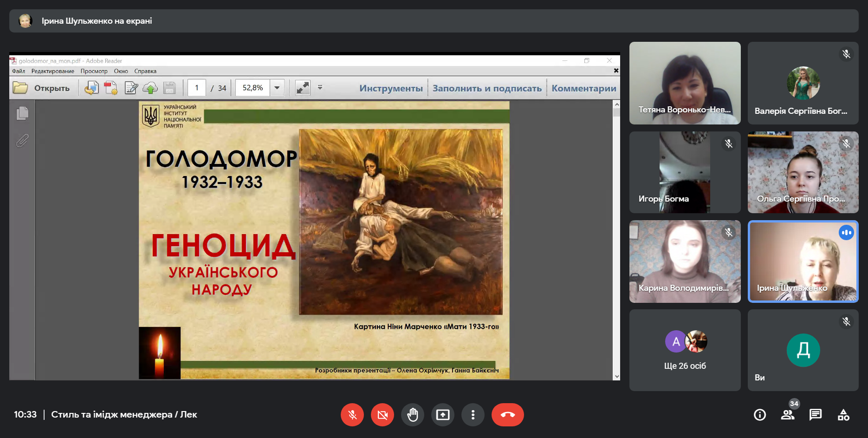The width and height of the screenshot is (868, 438).
Task: Open Комментарии panel
Action: point(584,88)
